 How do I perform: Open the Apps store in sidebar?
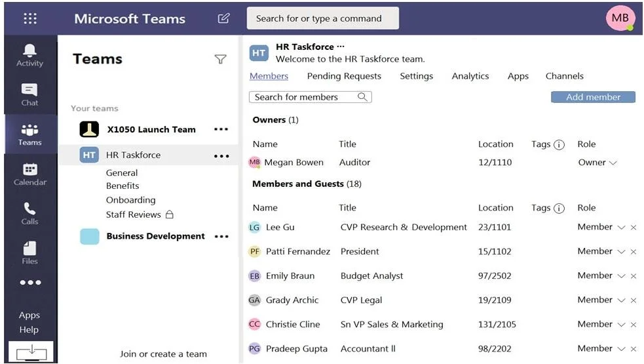(x=29, y=315)
